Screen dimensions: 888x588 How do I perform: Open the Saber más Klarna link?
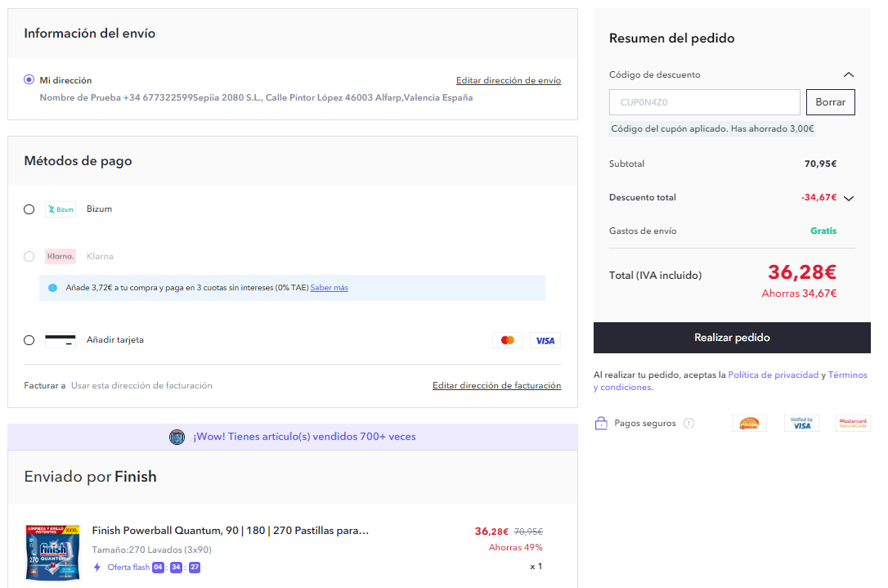tap(329, 288)
